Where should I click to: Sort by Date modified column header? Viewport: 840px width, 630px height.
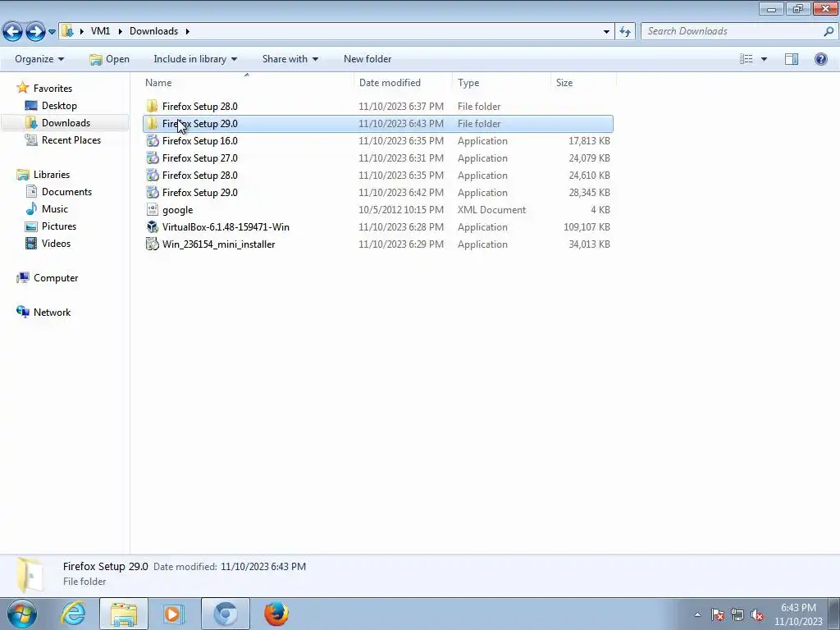coord(390,83)
